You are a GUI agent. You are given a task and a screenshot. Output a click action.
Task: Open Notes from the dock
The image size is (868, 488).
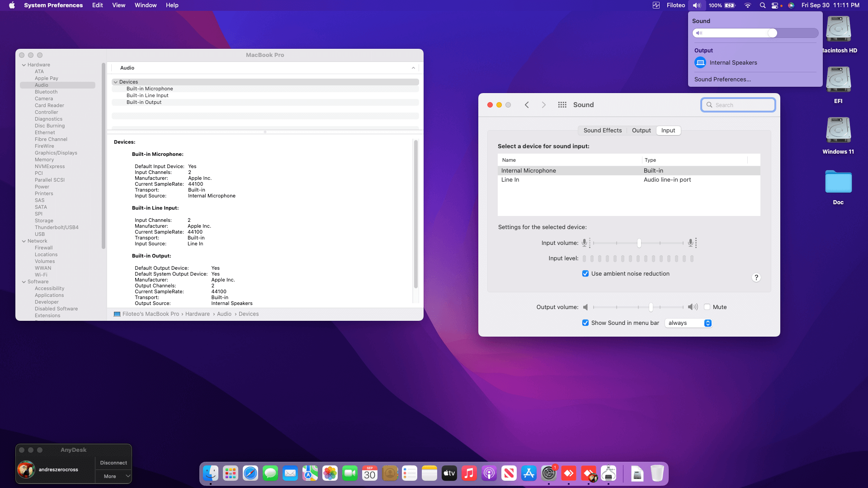click(429, 474)
